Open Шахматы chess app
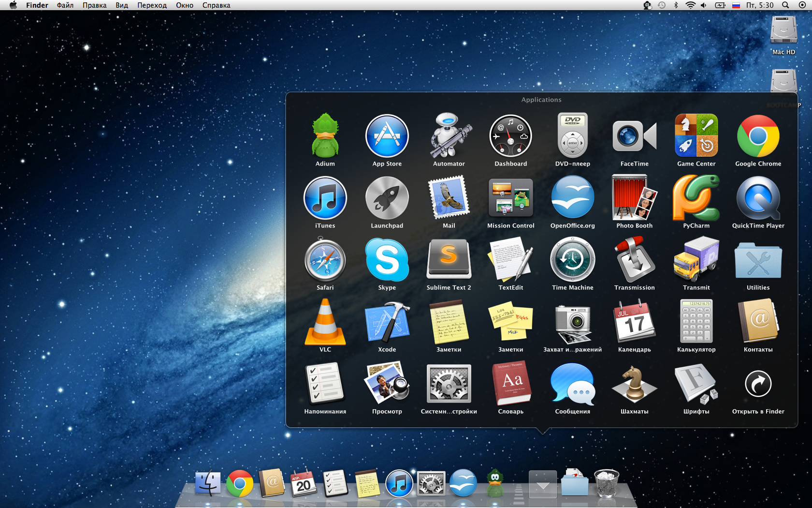Viewport: 812px width, 508px height. 635,384
